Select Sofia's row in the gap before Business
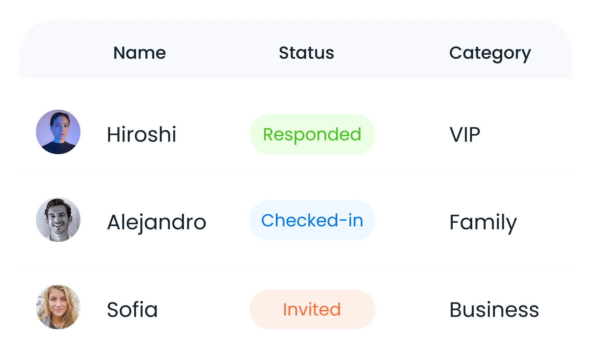The image size is (590, 364). coord(412,309)
